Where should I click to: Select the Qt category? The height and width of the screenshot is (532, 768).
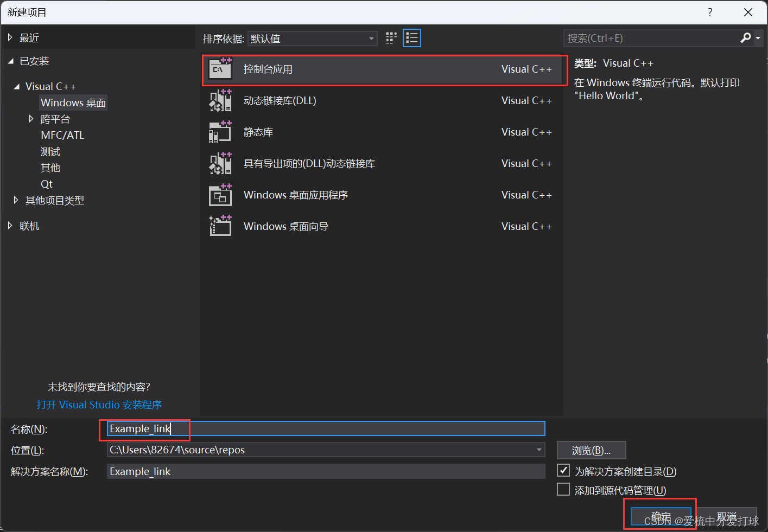click(x=47, y=184)
